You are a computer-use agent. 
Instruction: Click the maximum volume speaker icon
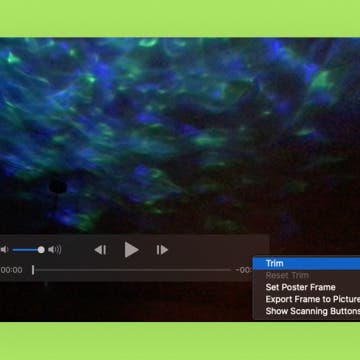(x=55, y=250)
